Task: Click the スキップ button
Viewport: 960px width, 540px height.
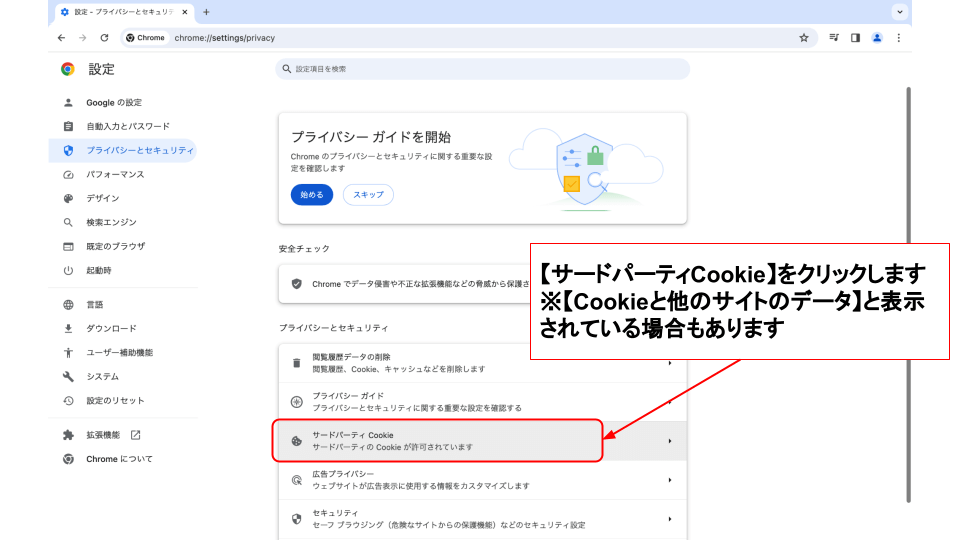Action: [x=368, y=195]
